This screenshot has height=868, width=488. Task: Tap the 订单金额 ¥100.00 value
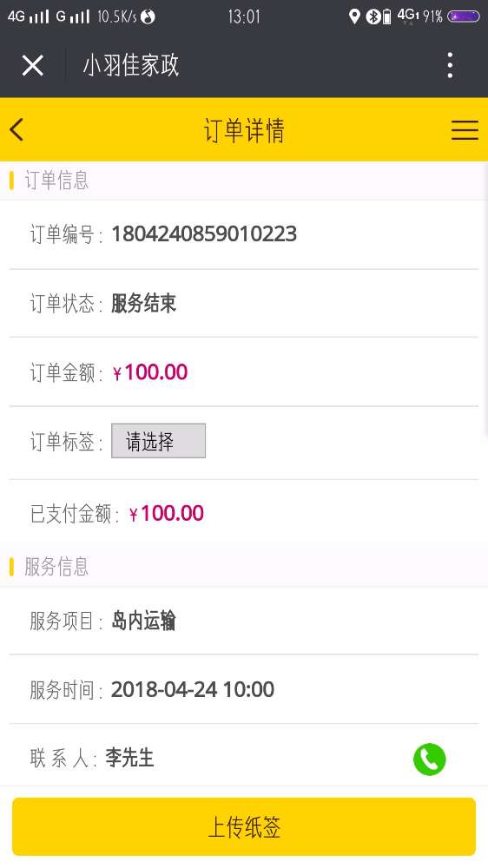(150, 372)
